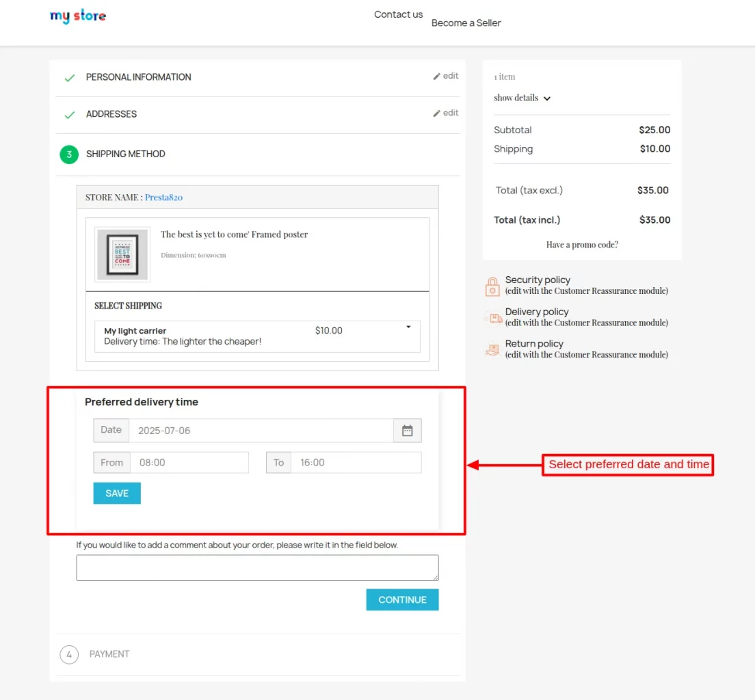Open the Have a promo code section

click(581, 244)
